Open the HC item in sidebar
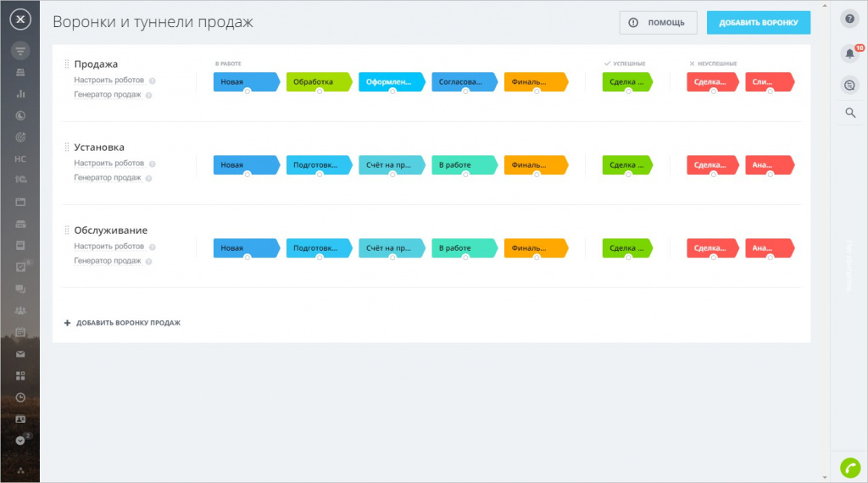The height and width of the screenshot is (483, 868). coord(20,158)
